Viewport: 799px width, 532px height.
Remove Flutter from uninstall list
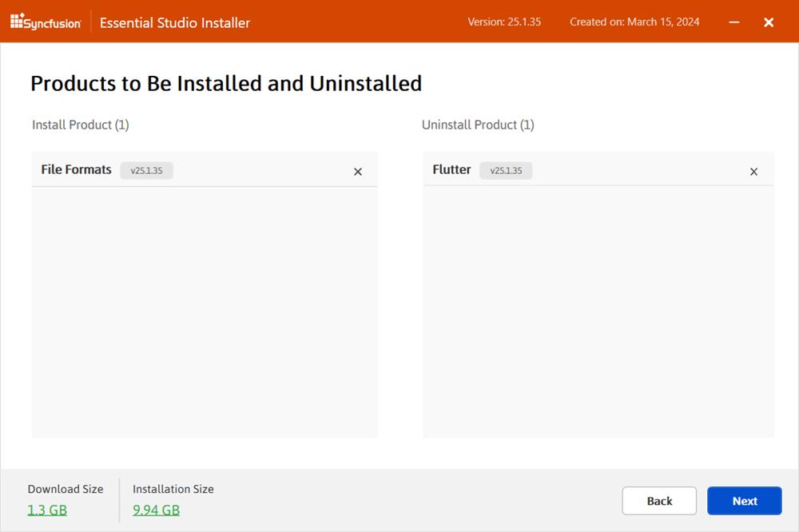coord(753,171)
